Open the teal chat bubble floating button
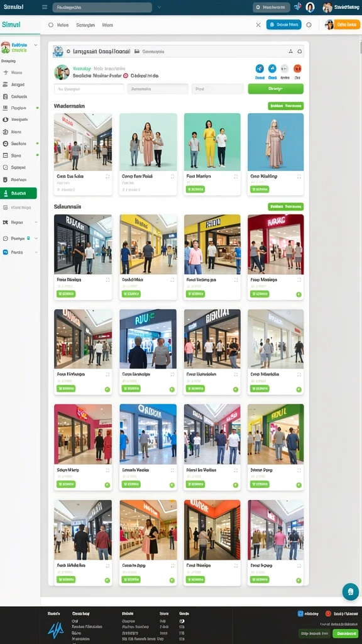362x644 pixels. point(351,591)
